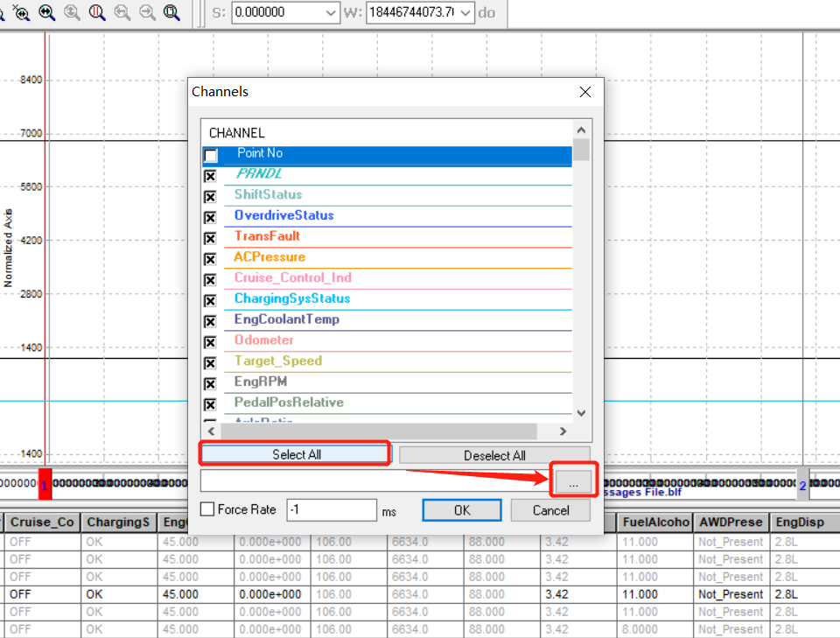Uncheck the PRNDL channel checkbox
The image size is (840, 638).
(x=210, y=176)
